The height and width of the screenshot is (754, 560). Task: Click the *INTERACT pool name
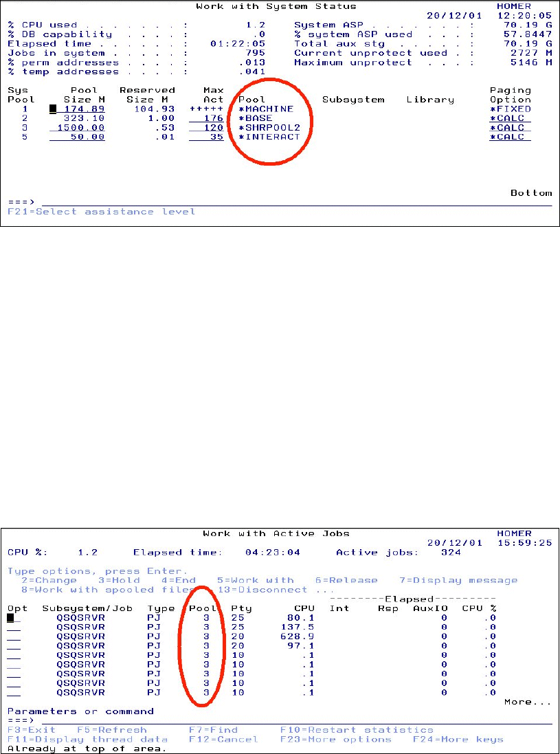[x=269, y=137]
